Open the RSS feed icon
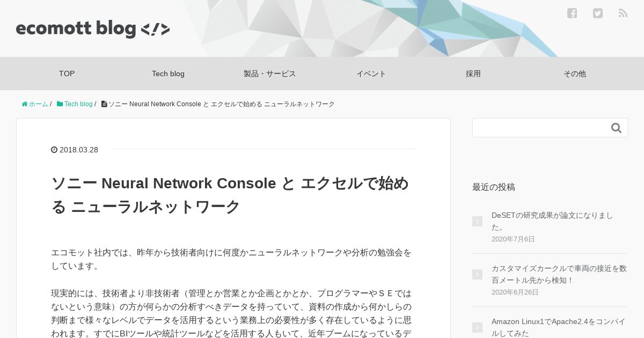Image resolution: width=644 pixels, height=338 pixels. (x=623, y=13)
